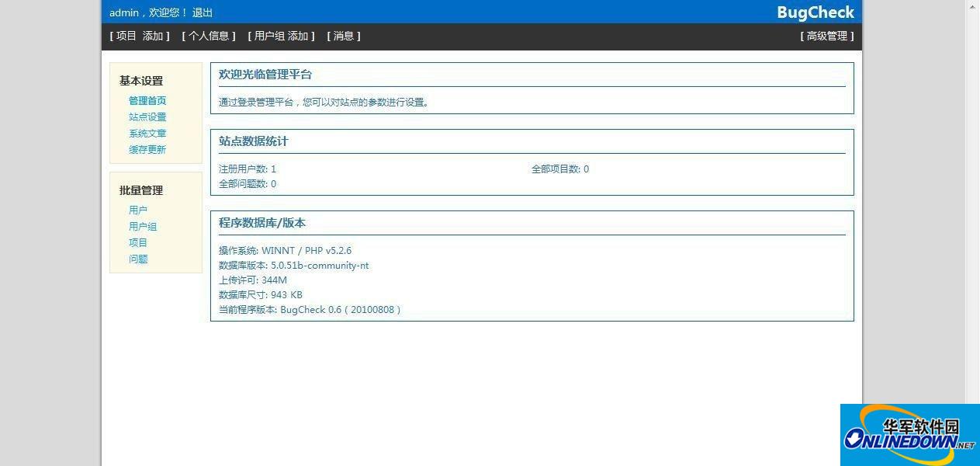The height and width of the screenshot is (466, 980).
Task: Open 管理首页 in the sidebar
Action: click(x=147, y=100)
